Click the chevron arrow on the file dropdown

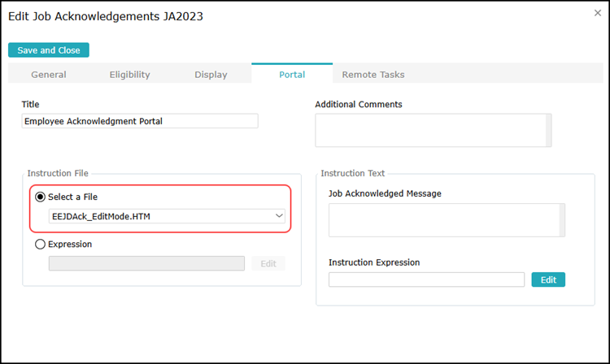[279, 216]
